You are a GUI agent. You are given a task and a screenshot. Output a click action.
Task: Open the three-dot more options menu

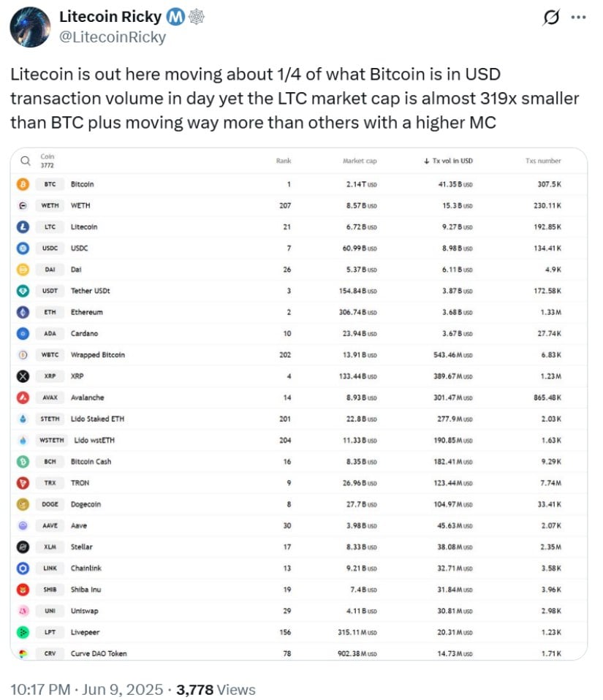pos(578,18)
